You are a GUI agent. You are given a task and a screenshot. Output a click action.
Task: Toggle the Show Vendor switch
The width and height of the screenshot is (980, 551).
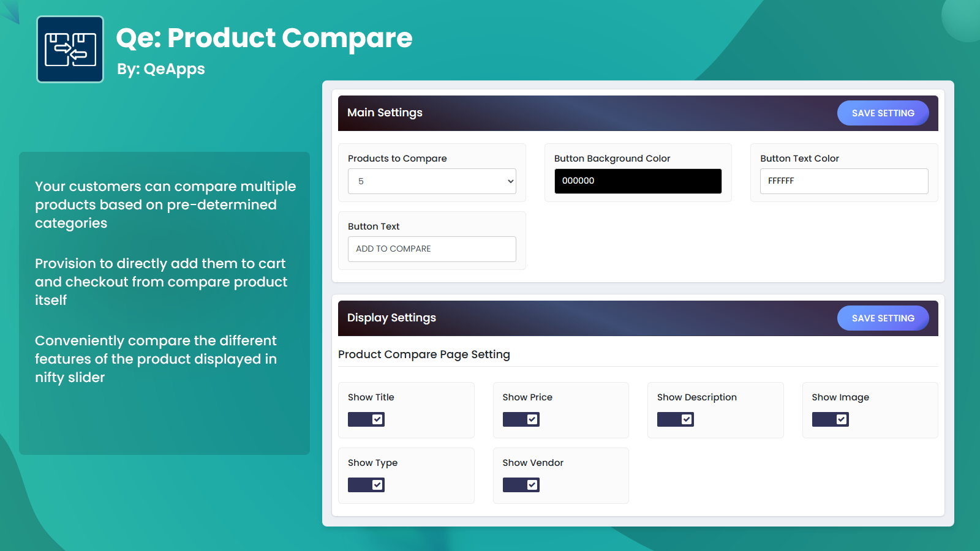tap(521, 485)
